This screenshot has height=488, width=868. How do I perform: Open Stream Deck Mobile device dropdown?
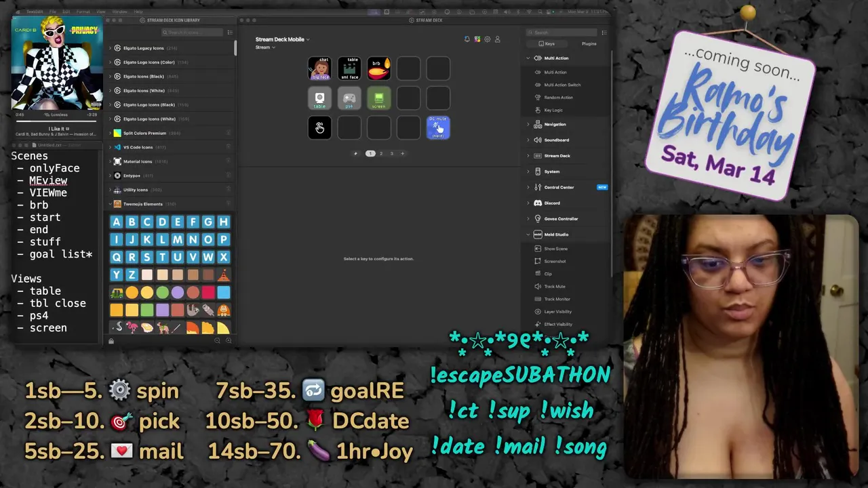coord(282,39)
